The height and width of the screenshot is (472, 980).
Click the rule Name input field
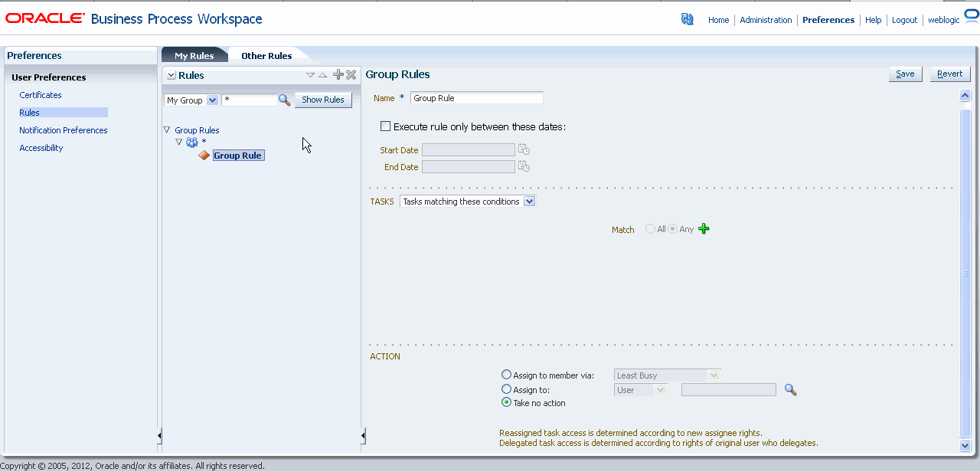[477, 98]
